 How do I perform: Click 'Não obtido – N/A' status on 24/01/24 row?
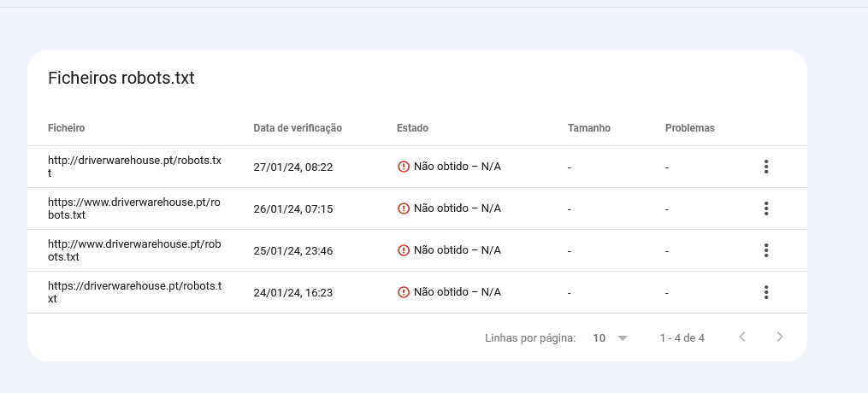point(458,292)
